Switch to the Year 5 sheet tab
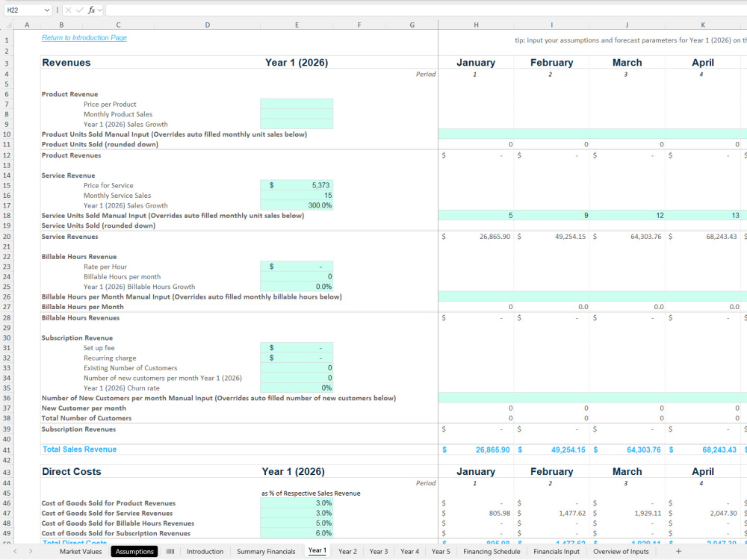Image resolution: width=747 pixels, height=560 pixels. (441, 552)
